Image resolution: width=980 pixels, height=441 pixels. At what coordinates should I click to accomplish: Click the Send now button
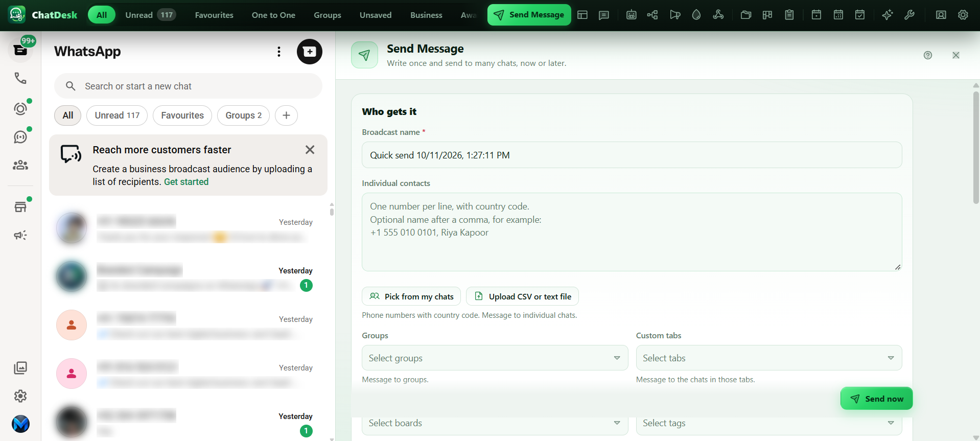[876, 399]
